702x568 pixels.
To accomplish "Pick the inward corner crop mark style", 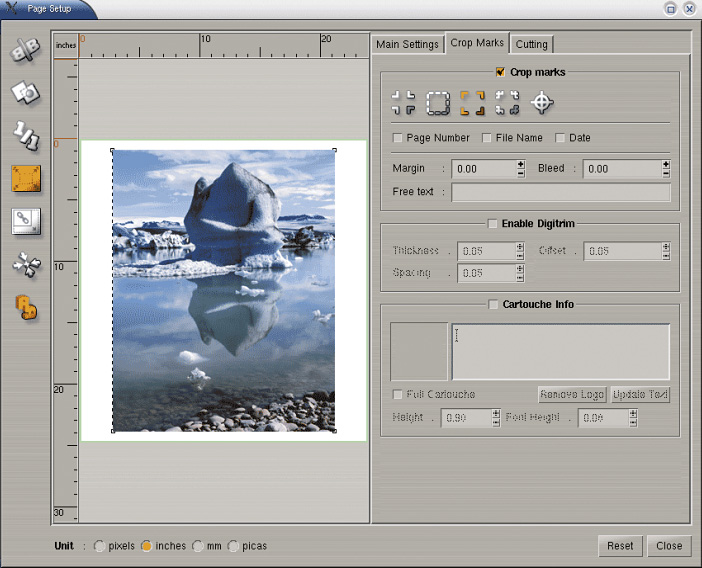I will (404, 102).
